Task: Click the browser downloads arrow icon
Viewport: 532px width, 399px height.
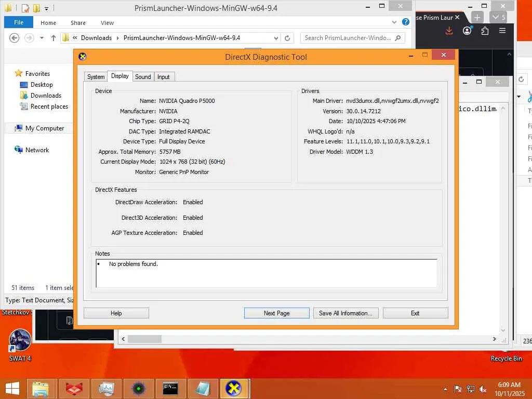Action: click(449, 31)
